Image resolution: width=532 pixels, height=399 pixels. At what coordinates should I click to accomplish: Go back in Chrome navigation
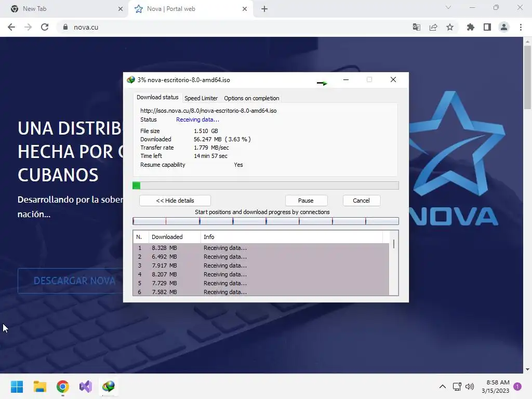click(x=11, y=27)
